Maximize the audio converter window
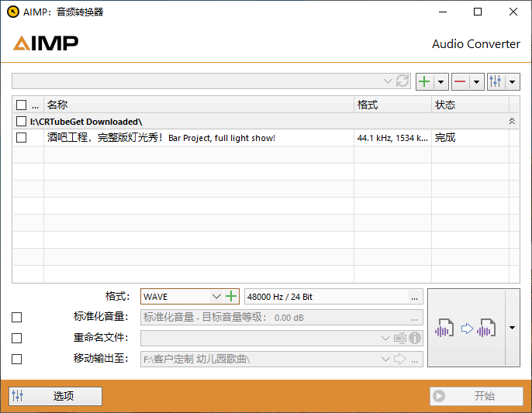Viewport: 532px width, 413px height. tap(478, 12)
